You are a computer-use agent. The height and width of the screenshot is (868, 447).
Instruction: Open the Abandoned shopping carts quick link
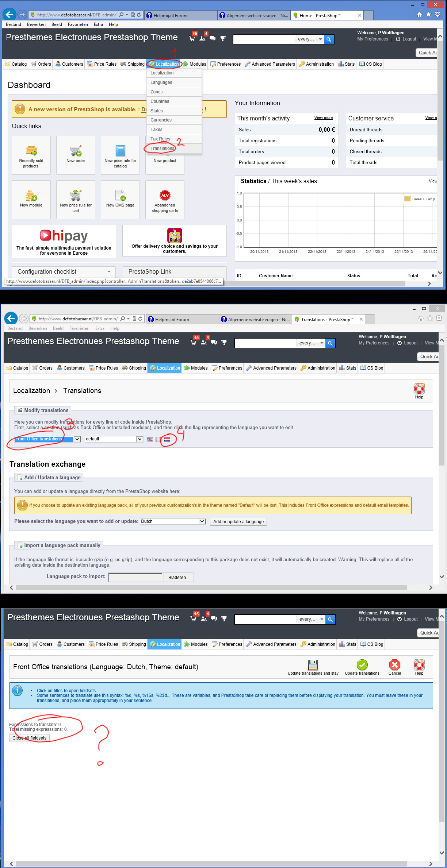tap(165, 200)
